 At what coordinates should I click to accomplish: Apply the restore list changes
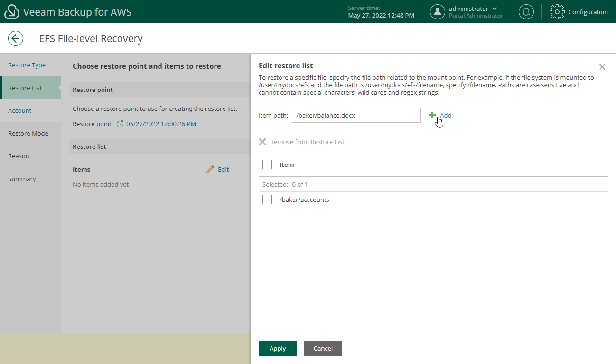click(x=277, y=348)
